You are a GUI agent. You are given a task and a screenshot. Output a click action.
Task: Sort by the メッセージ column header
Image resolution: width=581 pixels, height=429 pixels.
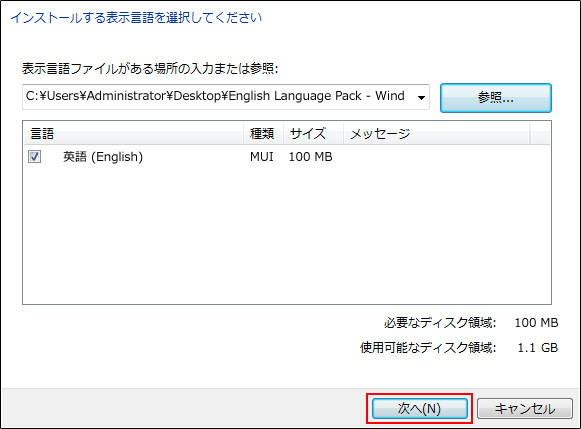436,133
